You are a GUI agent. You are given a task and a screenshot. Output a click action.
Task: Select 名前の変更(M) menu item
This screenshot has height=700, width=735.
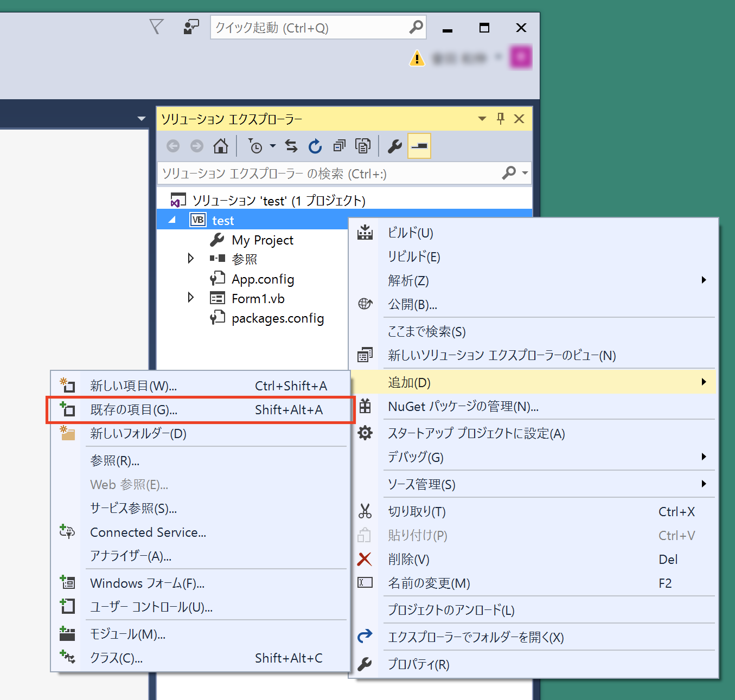point(534,583)
